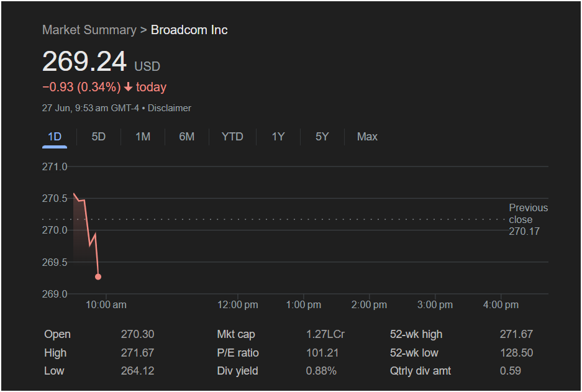The image size is (582, 392).
Task: Switch to the 5D chart tab
Action: pos(98,137)
